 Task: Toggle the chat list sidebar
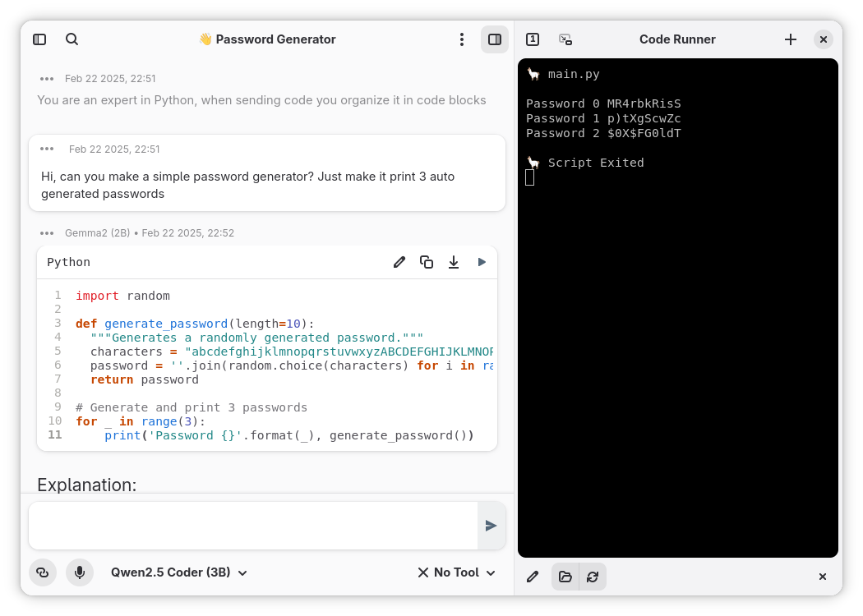tap(39, 39)
